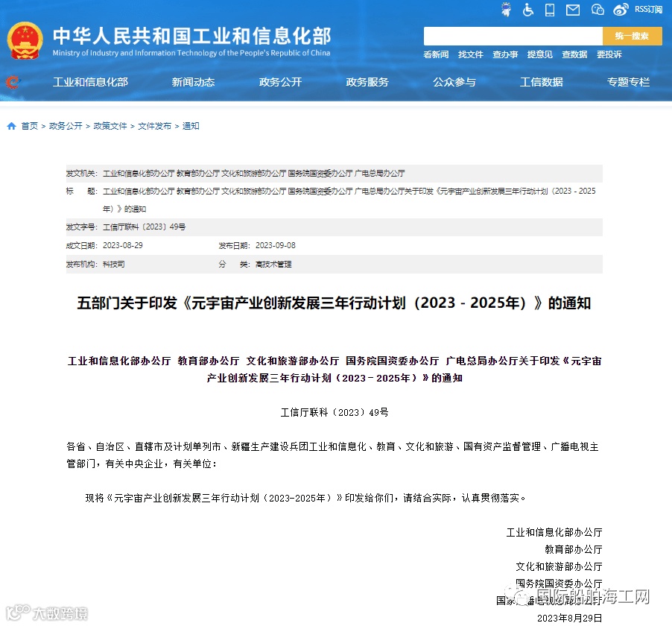
Task: Open the 提意见 quick link
Action: tap(540, 54)
